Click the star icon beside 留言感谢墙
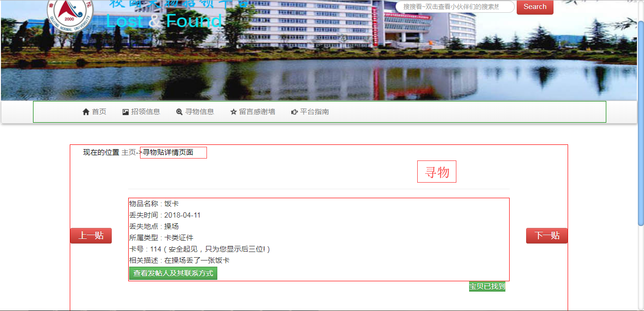The width and height of the screenshot is (644, 311). click(233, 112)
